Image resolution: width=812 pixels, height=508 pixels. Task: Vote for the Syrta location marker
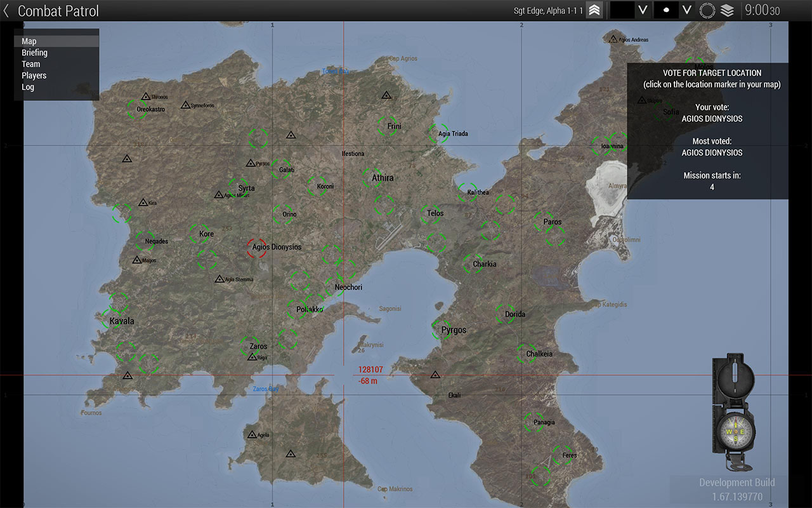tap(239, 188)
